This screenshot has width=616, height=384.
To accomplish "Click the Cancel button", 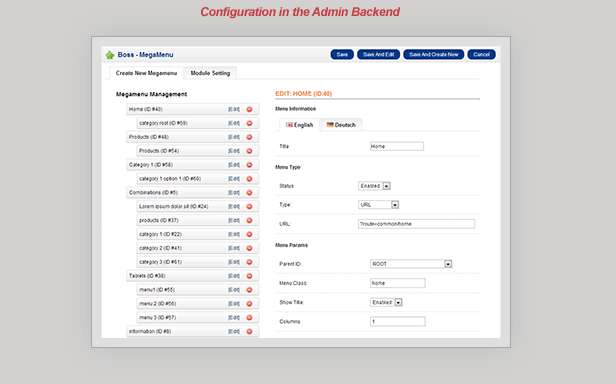I will point(481,55).
